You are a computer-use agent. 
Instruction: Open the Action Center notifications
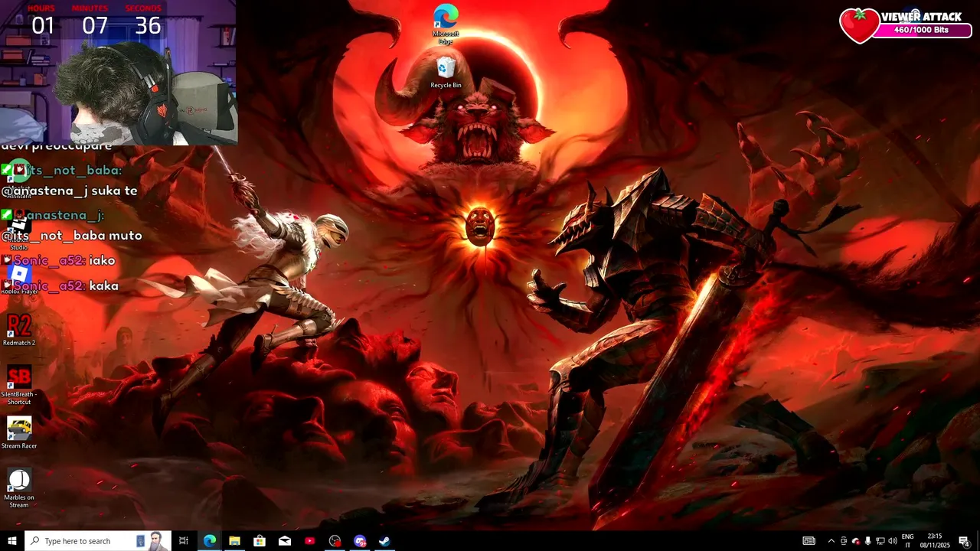click(x=964, y=541)
